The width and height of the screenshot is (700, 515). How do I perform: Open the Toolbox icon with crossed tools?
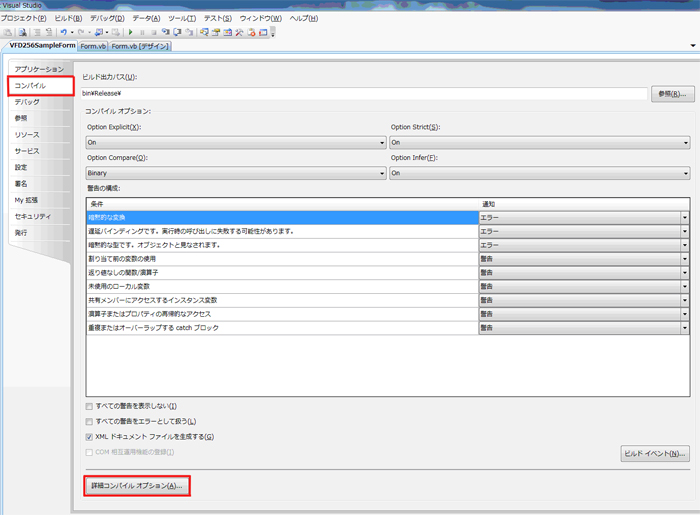click(239, 32)
